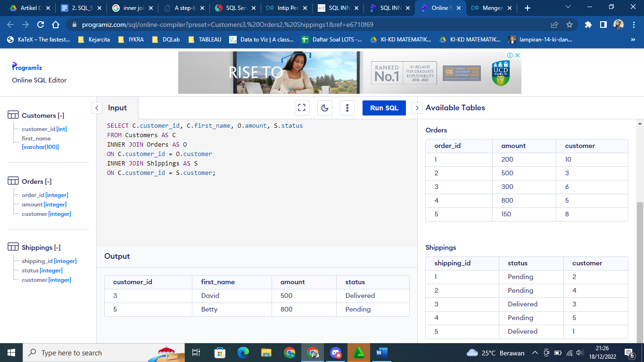Reload the page
The image size is (644, 362).
click(41, 25)
